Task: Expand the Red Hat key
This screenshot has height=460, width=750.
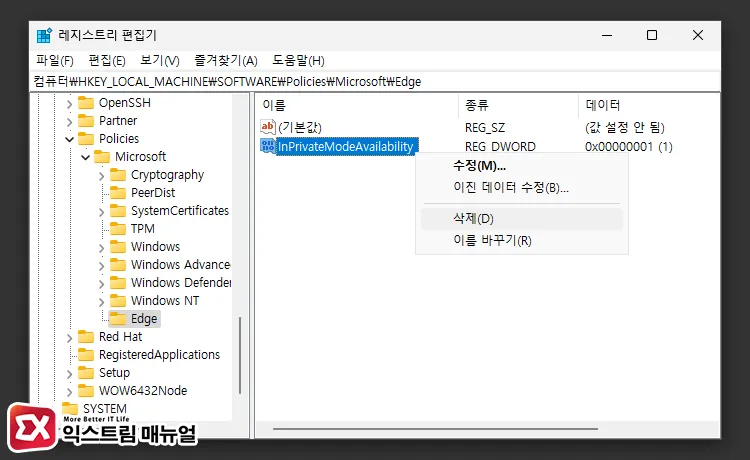Action: [x=69, y=338]
